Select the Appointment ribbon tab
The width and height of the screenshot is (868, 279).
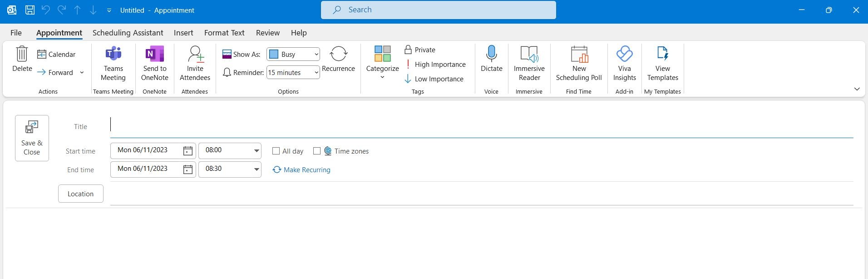click(x=59, y=33)
